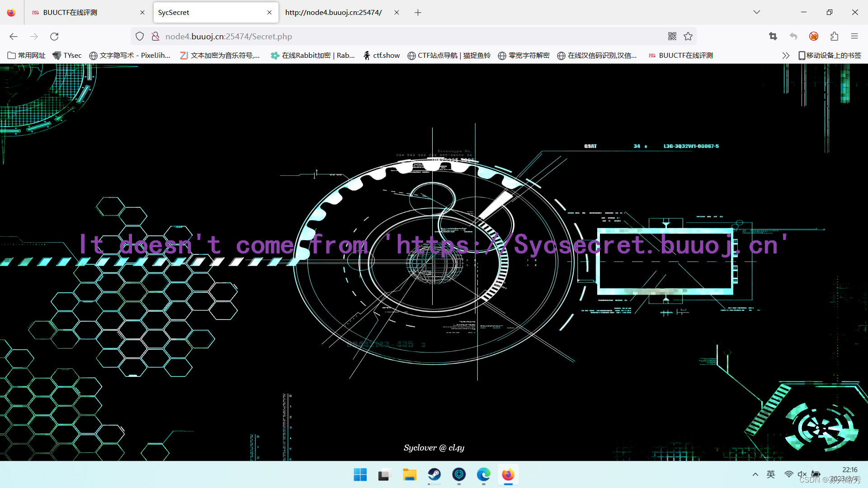This screenshot has height=488, width=868.
Task: Open Firefox application hamburger menu
Action: coord(854,37)
